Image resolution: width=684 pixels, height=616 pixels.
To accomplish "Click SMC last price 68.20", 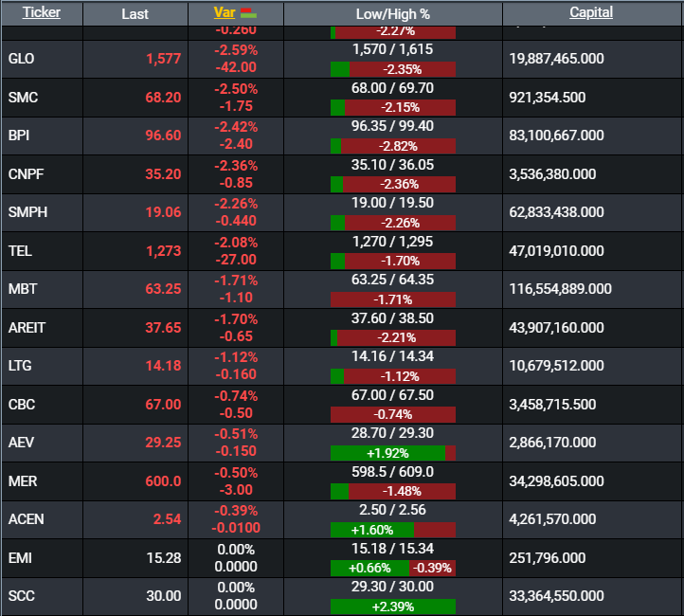I will point(163,98).
